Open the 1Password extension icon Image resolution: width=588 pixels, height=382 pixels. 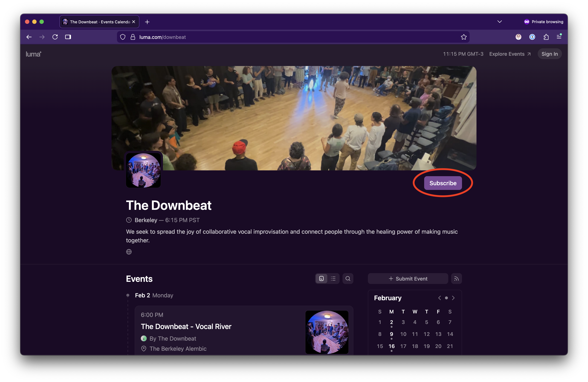(x=532, y=37)
